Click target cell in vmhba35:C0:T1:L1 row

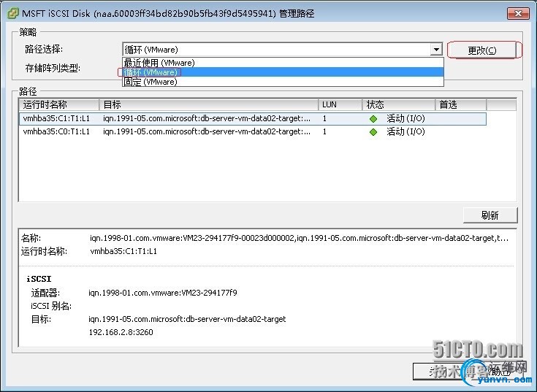[x=207, y=131]
